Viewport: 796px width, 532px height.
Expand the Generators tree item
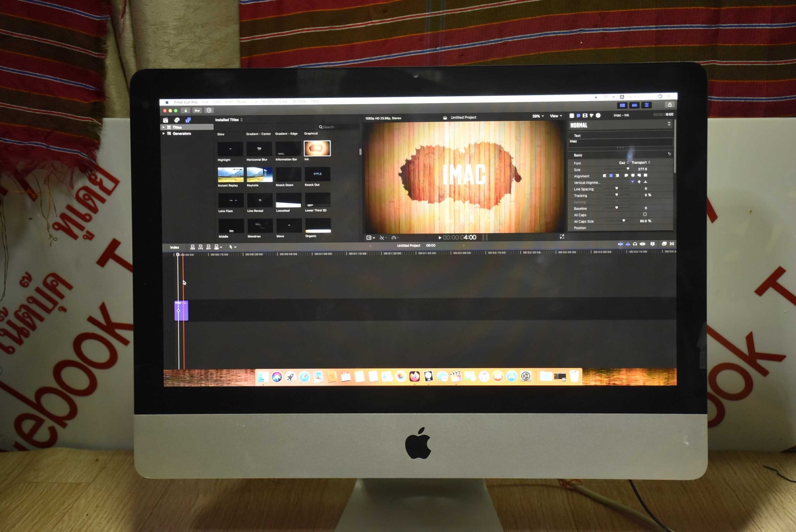(164, 134)
